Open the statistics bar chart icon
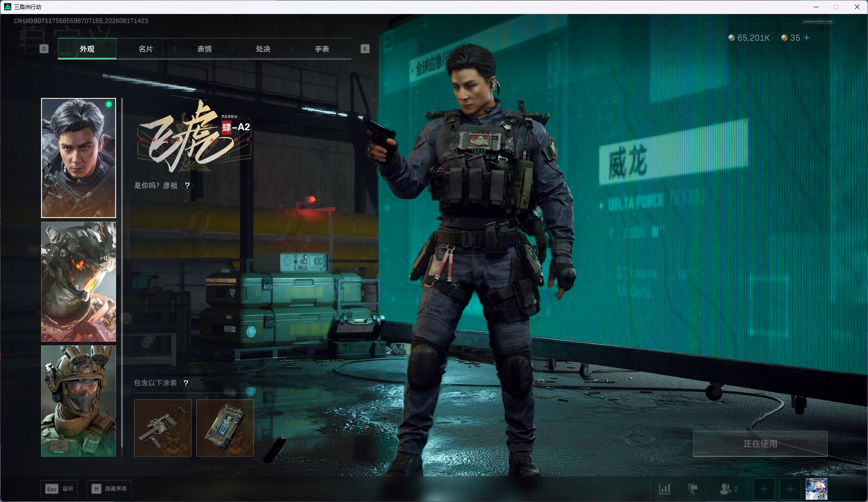The height and width of the screenshot is (502, 868). click(x=665, y=489)
